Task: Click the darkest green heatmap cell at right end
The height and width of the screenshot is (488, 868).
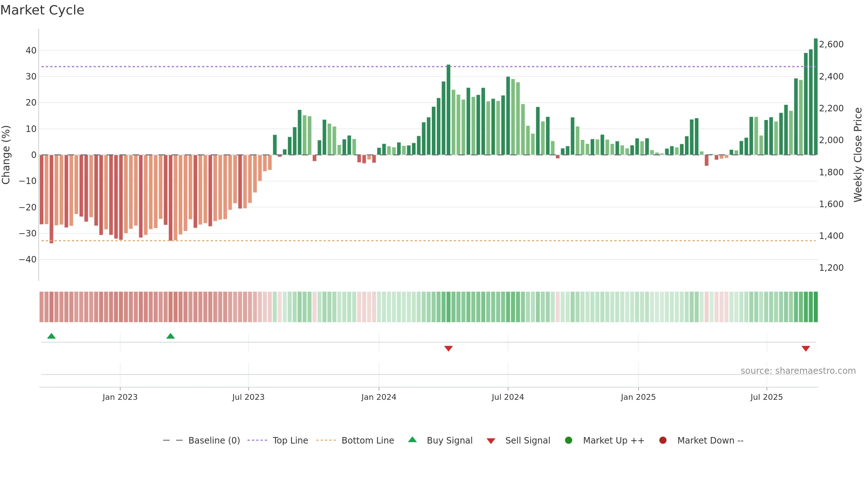Action: (816, 307)
